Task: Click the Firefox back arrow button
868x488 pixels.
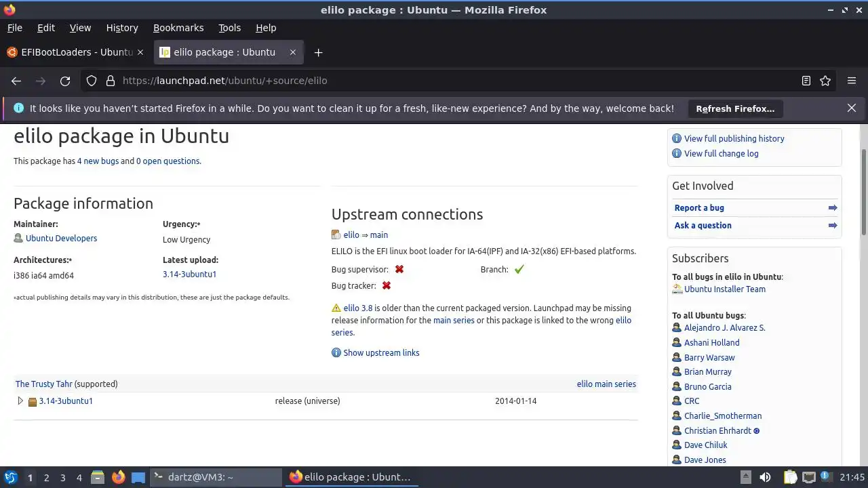Action: pyautogui.click(x=16, y=81)
